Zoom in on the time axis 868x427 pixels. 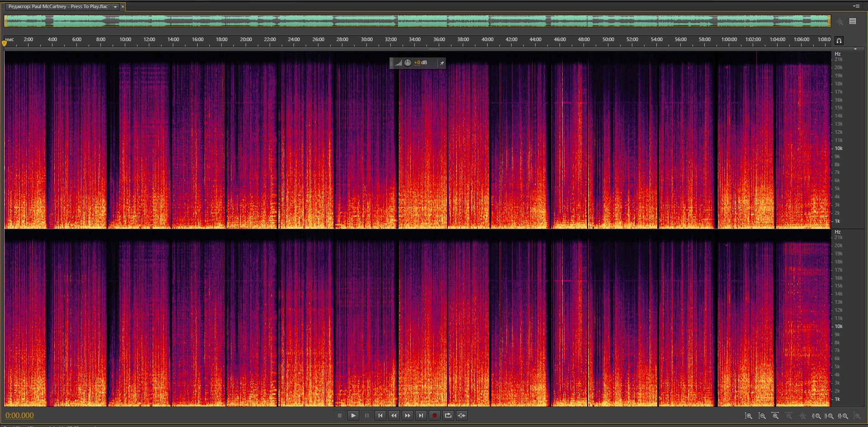tap(775, 416)
